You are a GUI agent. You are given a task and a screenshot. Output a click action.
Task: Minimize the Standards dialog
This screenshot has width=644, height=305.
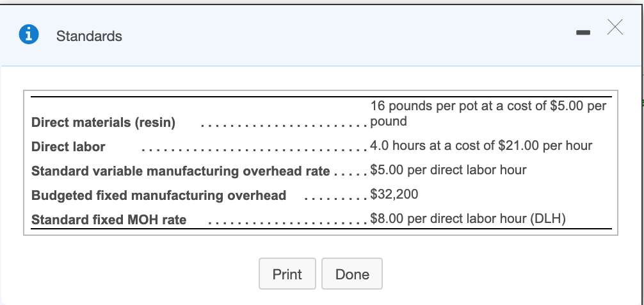[x=583, y=33]
